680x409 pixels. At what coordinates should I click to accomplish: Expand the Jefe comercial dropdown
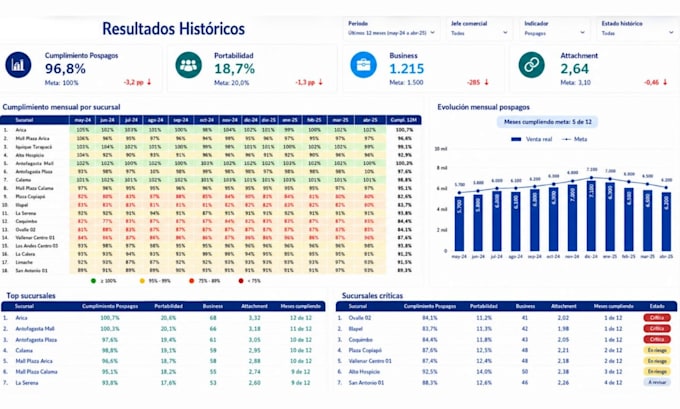(x=479, y=29)
